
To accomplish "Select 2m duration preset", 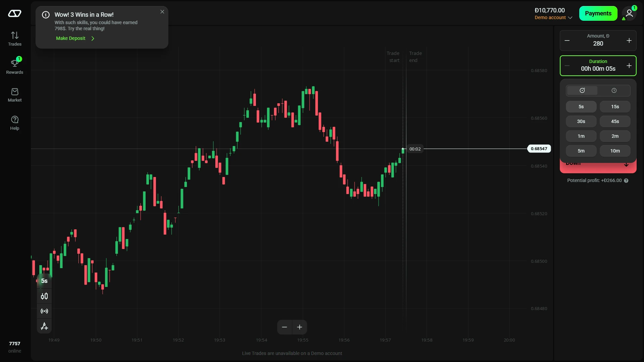I will 615,136.
